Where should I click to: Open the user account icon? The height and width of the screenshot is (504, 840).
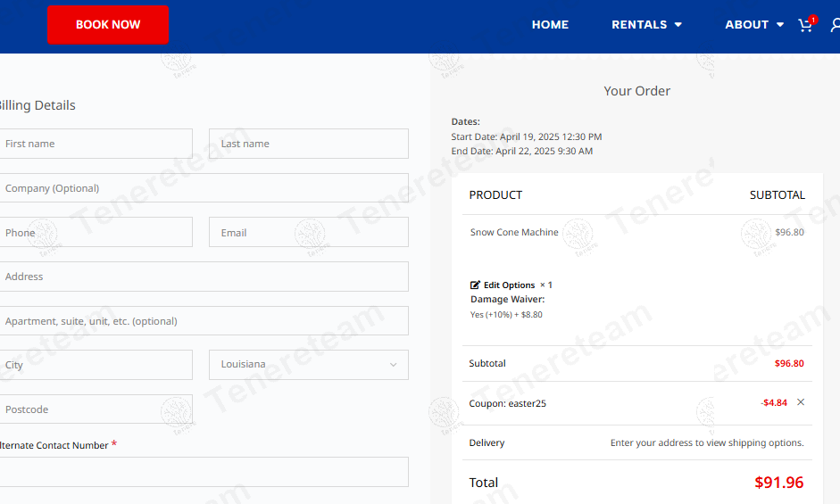coord(836,25)
